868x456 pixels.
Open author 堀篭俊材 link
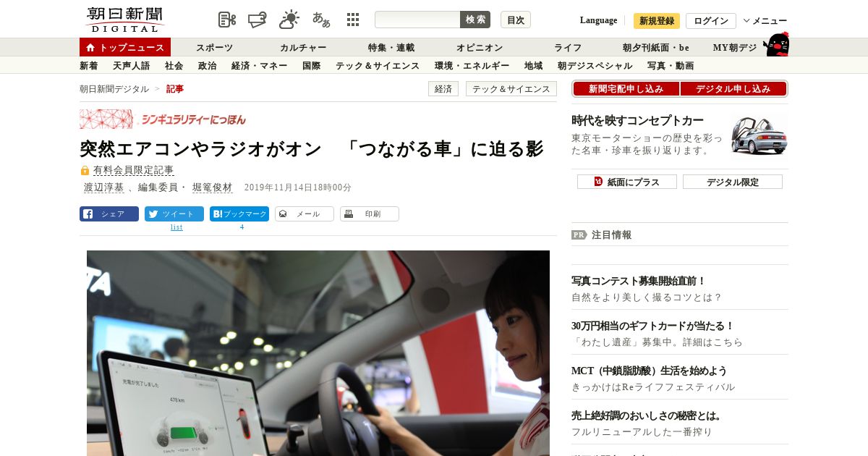pos(213,187)
